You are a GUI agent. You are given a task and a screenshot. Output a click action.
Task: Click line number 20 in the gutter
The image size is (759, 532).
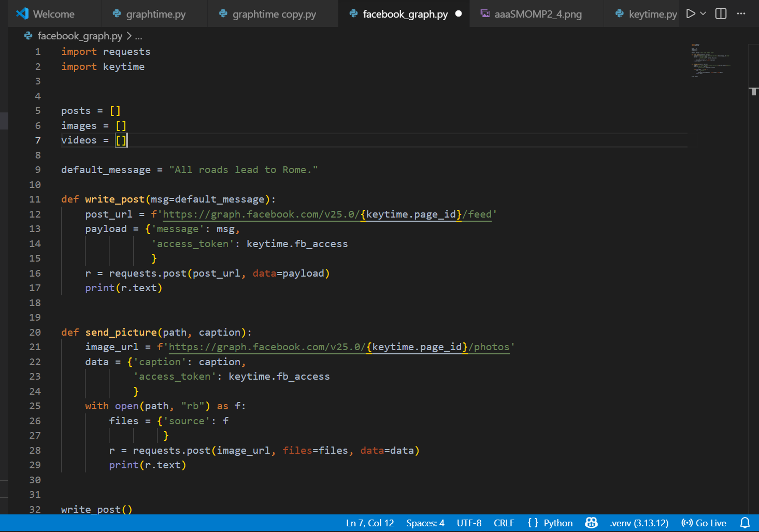[35, 333]
